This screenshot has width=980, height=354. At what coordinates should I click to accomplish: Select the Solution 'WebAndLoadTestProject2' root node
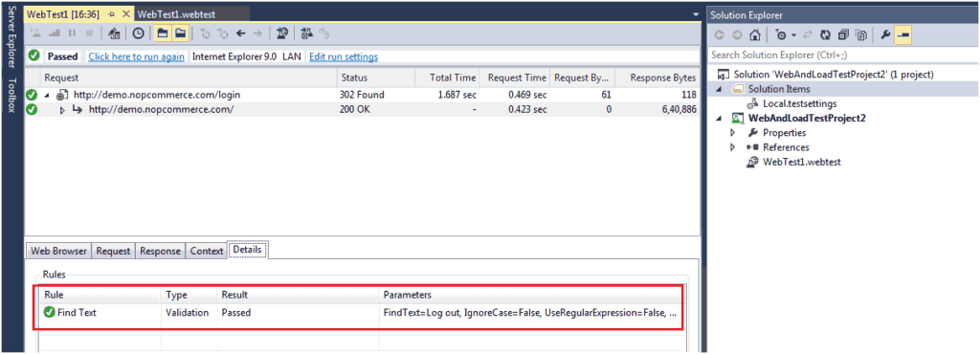tap(834, 75)
